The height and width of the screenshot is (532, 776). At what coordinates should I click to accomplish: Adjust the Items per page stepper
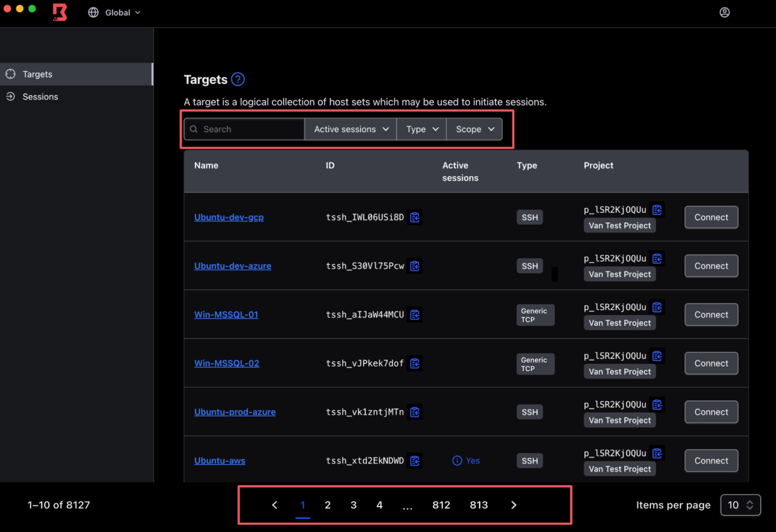click(750, 505)
